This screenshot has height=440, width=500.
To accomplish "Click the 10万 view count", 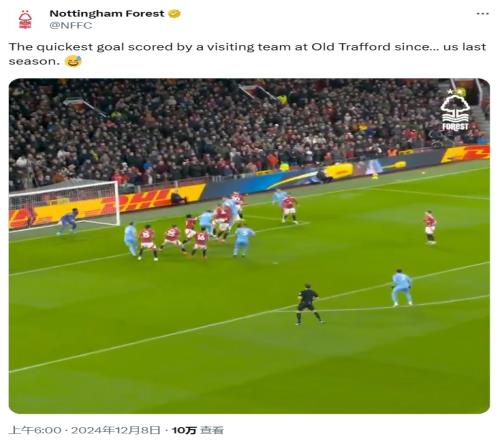I will pos(184,430).
